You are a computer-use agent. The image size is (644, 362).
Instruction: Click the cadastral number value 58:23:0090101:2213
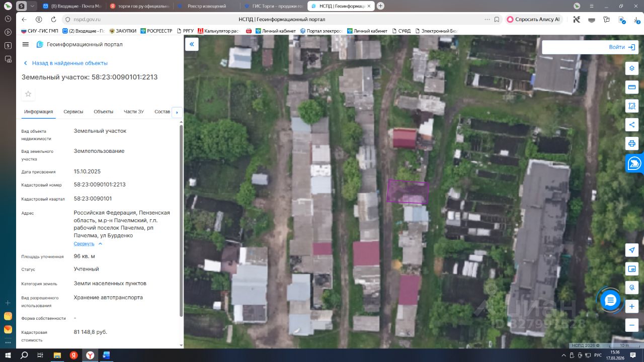(100, 185)
